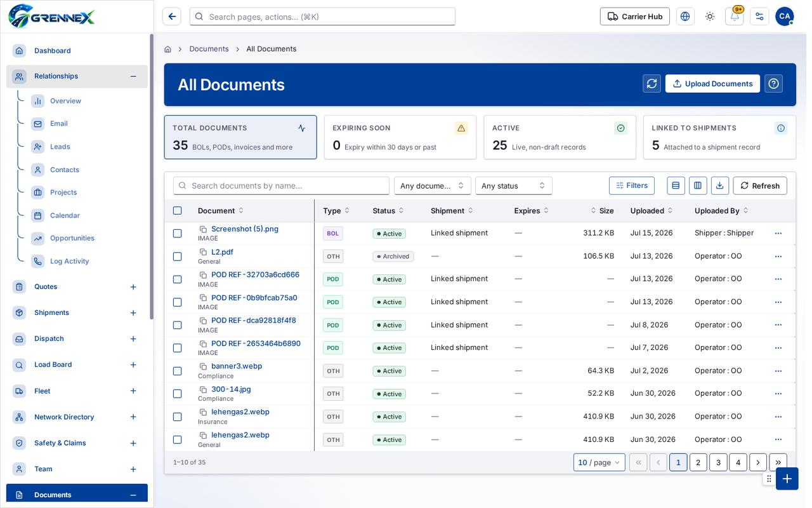Expand the Shipments sidebar section
812x508 pixels.
coord(133,313)
